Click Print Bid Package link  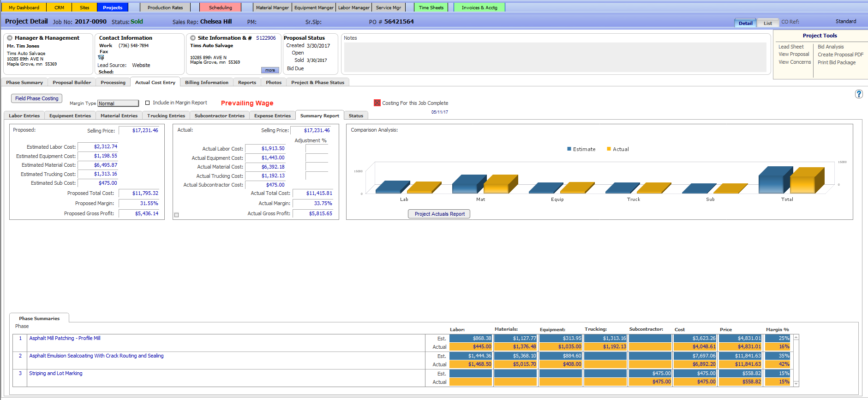click(837, 62)
